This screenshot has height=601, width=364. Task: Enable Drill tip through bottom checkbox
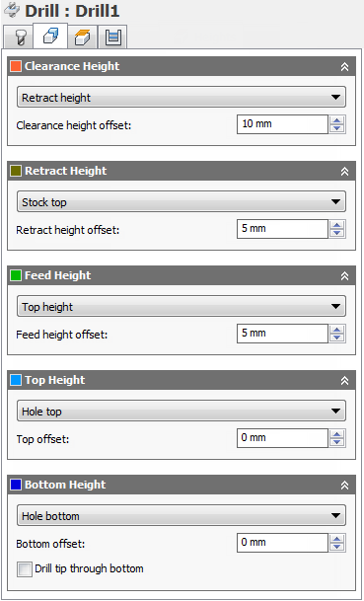pyautogui.click(x=24, y=569)
